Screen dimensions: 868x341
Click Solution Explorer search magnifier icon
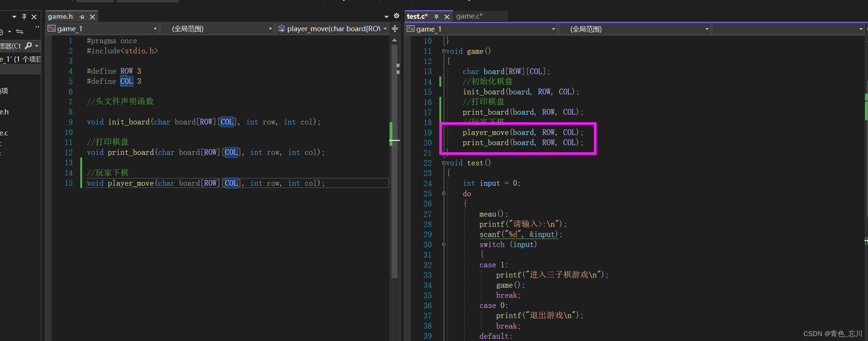(x=28, y=46)
